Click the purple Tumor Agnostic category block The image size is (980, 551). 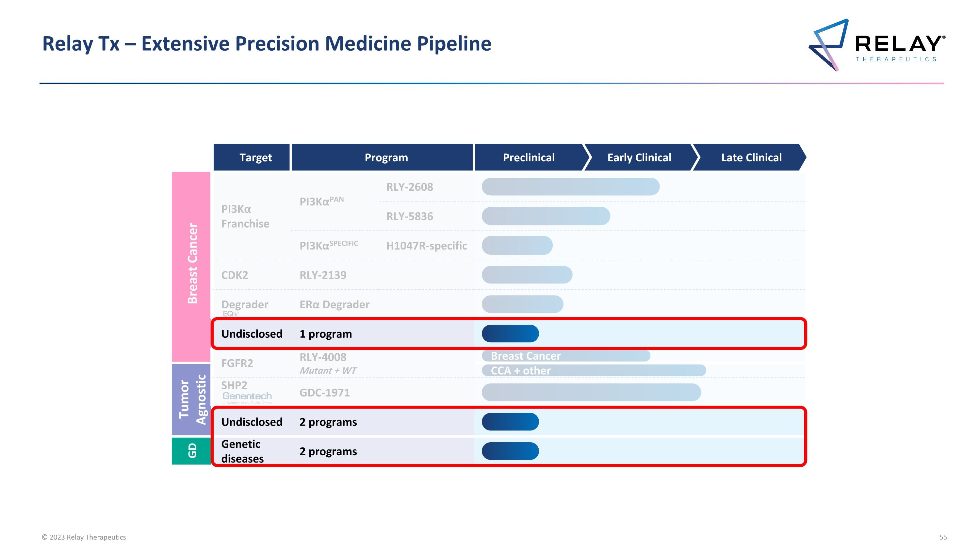pyautogui.click(x=191, y=399)
